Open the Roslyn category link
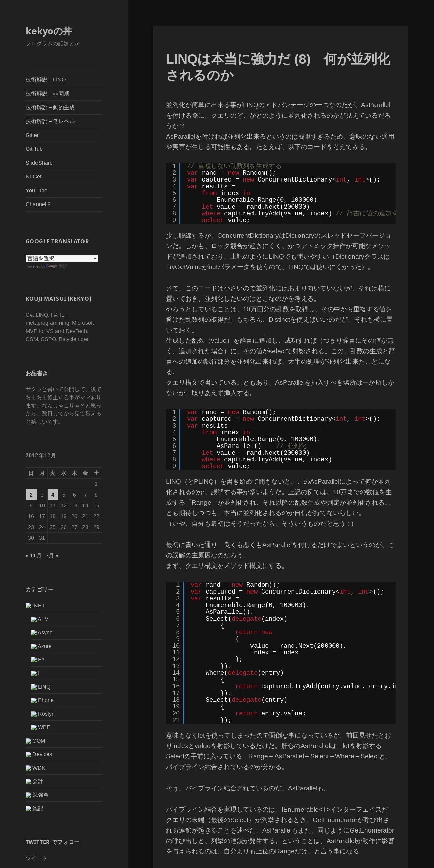Image resolution: width=434 pixels, height=868 pixels. click(46, 714)
